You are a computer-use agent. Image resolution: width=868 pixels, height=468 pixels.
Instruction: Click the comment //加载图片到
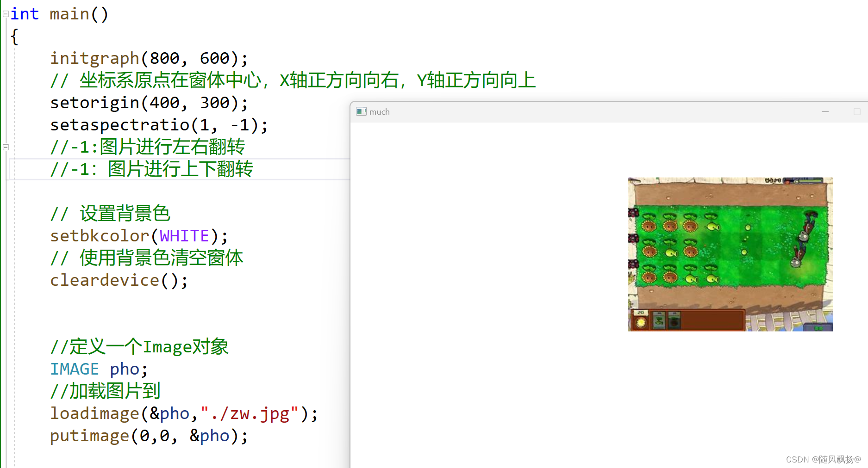(x=105, y=391)
